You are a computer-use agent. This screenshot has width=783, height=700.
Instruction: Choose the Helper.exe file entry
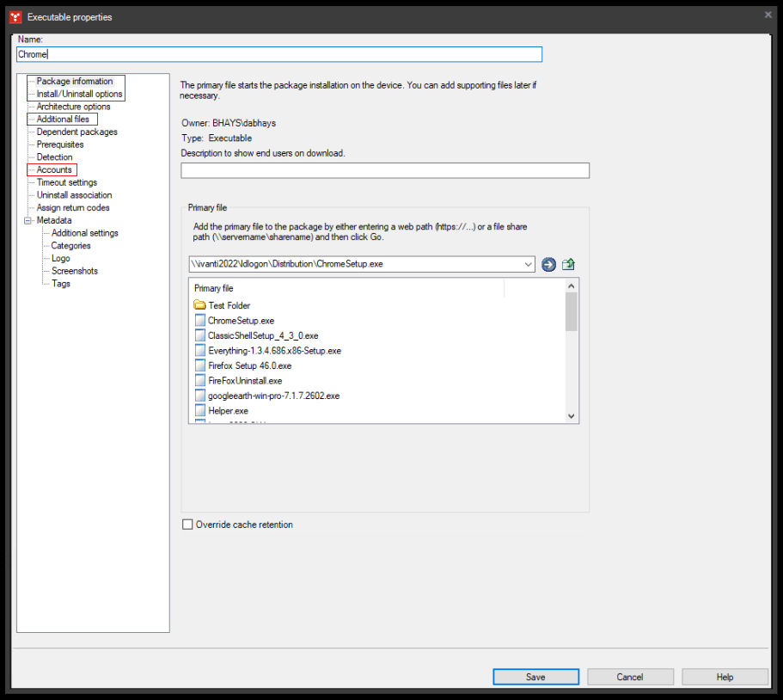pos(228,411)
